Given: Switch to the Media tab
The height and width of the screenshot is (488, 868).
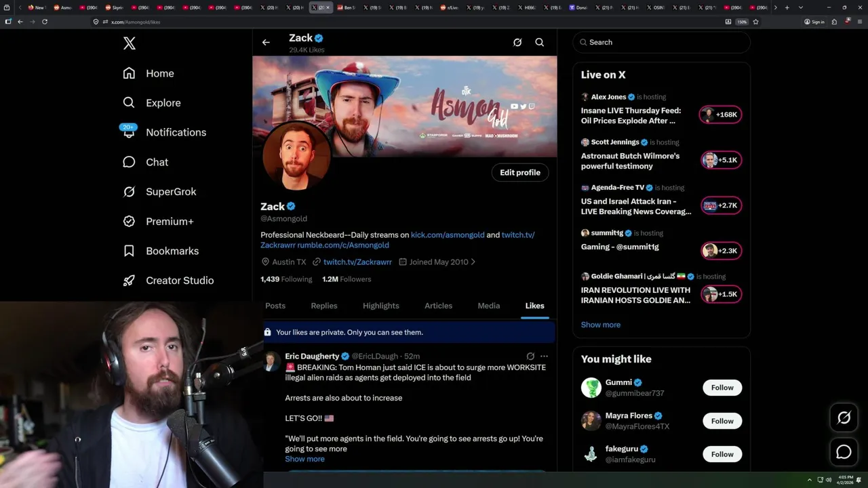Looking at the screenshot, I should 489,306.
